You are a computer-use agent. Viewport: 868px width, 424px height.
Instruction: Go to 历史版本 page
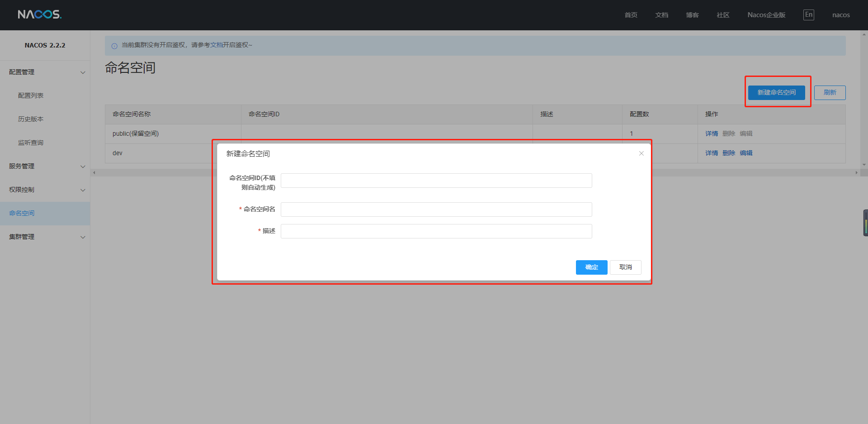31,119
